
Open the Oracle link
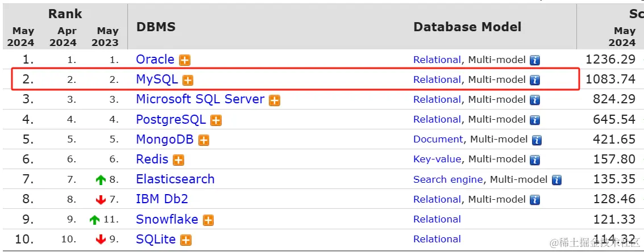click(155, 60)
